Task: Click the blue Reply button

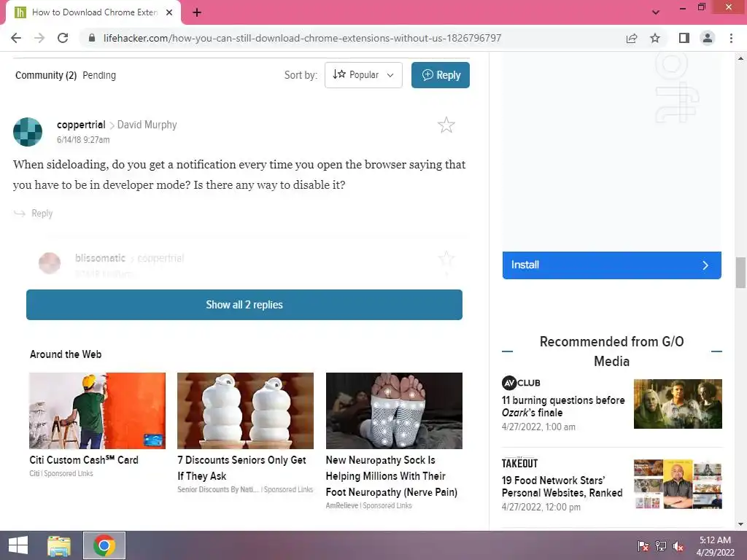Action: 441,75
